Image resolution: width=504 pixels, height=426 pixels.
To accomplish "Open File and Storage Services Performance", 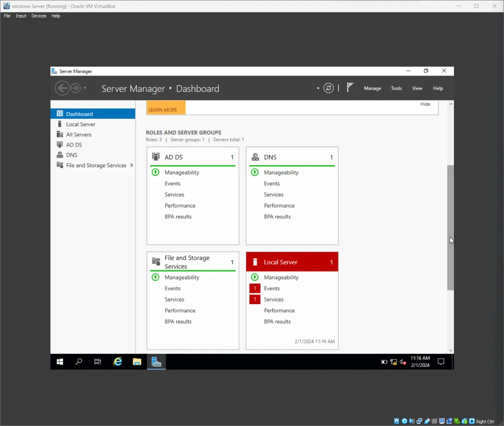I will pyautogui.click(x=180, y=310).
